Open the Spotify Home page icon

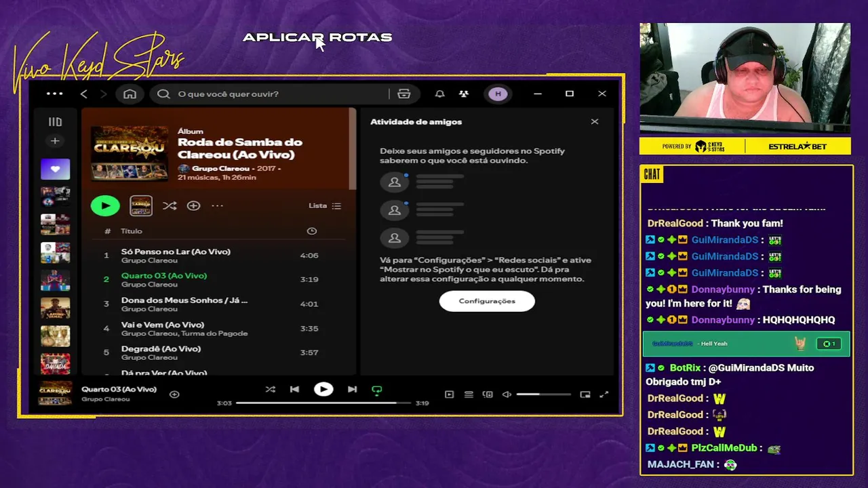(130, 94)
